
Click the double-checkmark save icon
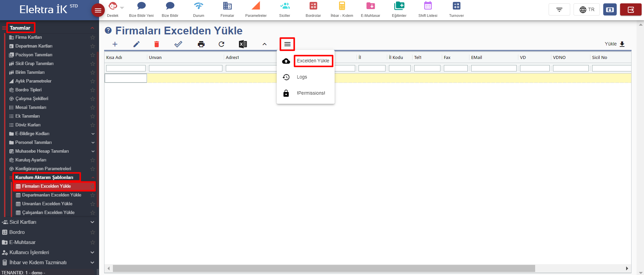(178, 44)
